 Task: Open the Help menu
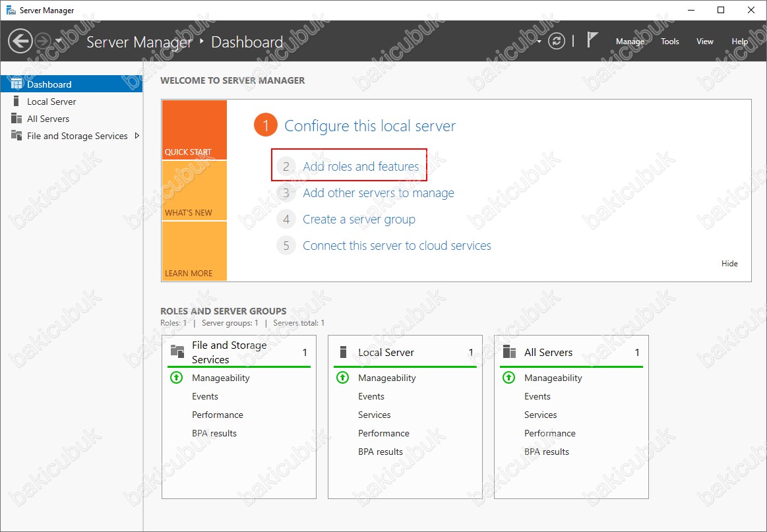(x=739, y=42)
